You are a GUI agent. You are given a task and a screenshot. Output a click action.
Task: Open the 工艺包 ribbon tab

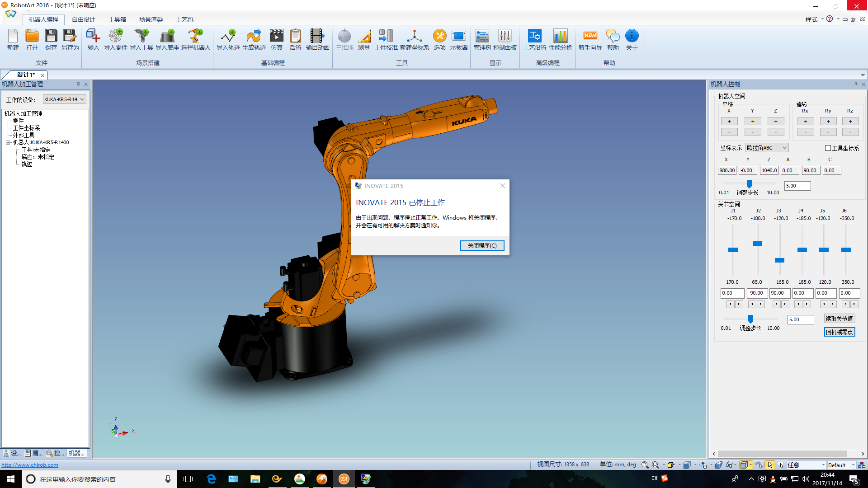(x=184, y=19)
